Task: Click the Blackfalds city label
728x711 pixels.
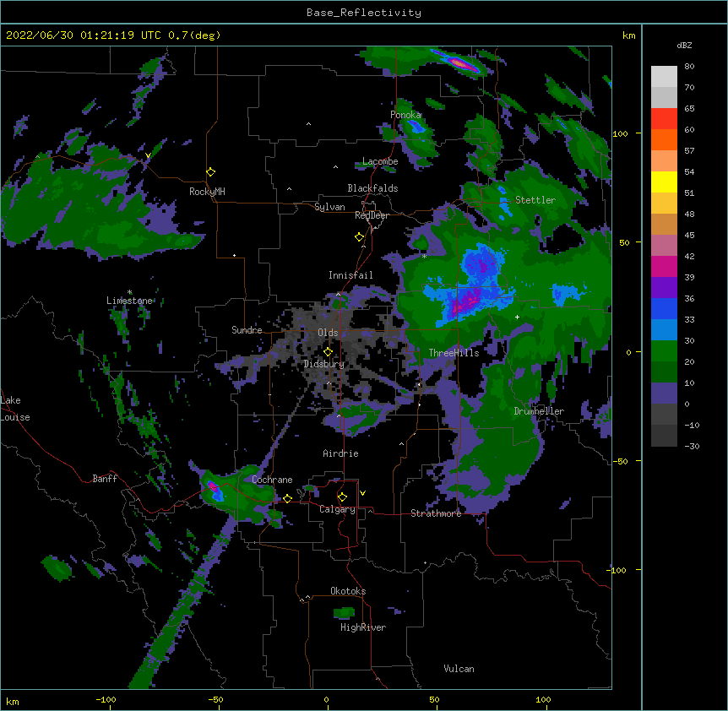Action: point(372,188)
